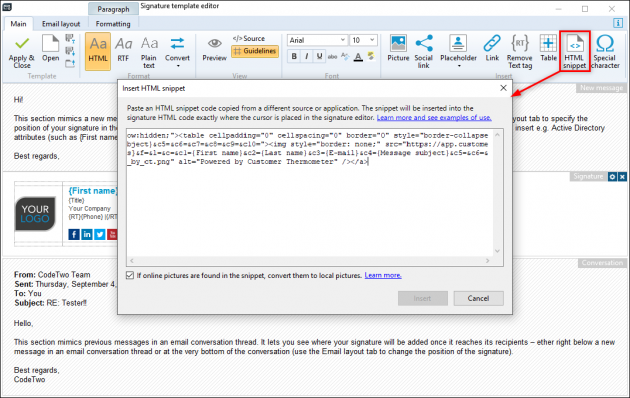630x398 pixels.
Task: Open the Learn more link beside checkbox
Action: point(383,276)
